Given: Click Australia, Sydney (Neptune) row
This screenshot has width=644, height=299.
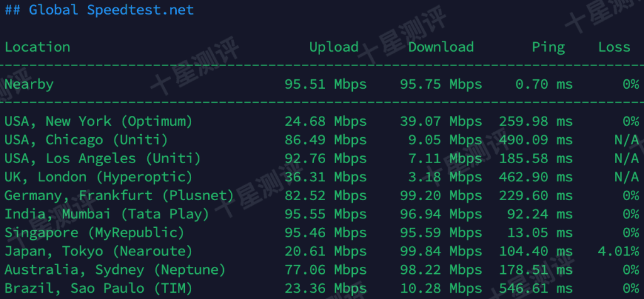Looking at the screenshot, I should point(114,270).
